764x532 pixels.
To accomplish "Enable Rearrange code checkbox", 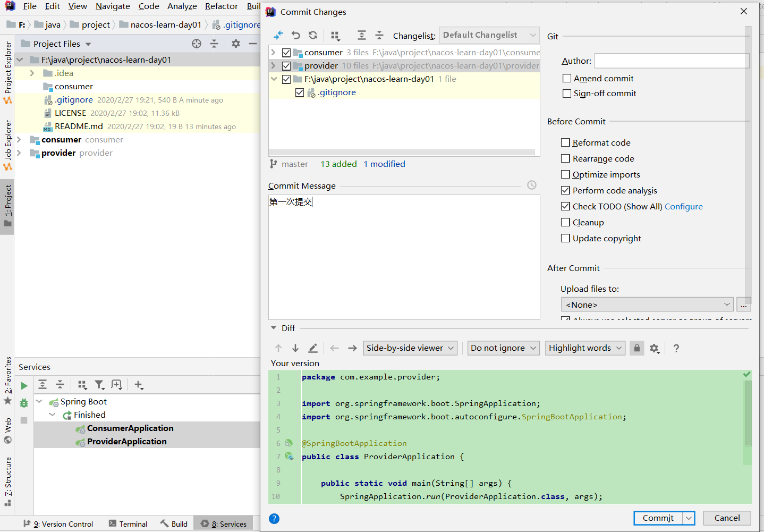I will click(566, 158).
